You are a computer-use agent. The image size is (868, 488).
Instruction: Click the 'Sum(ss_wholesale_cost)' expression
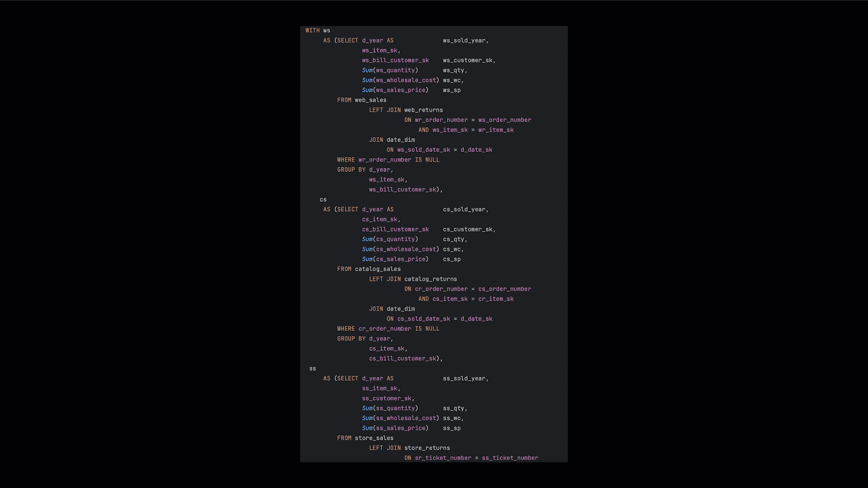pyautogui.click(x=400, y=418)
